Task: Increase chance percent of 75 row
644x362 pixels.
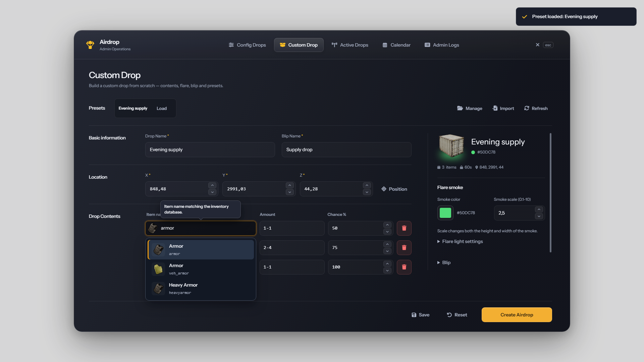Action: (387, 244)
